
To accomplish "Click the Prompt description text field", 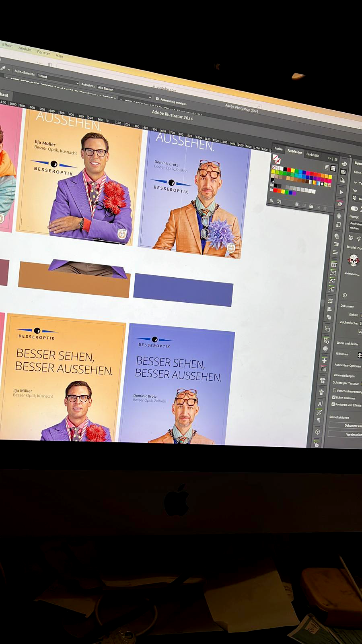I will coord(356,226).
